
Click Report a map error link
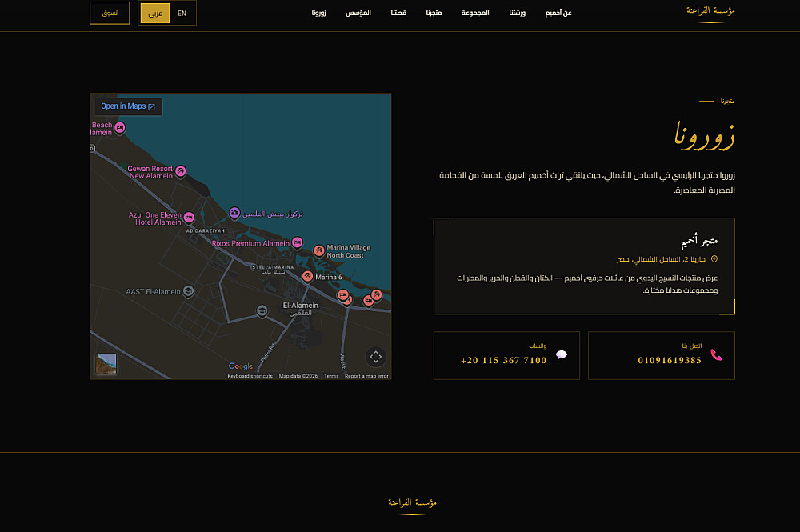(366, 376)
